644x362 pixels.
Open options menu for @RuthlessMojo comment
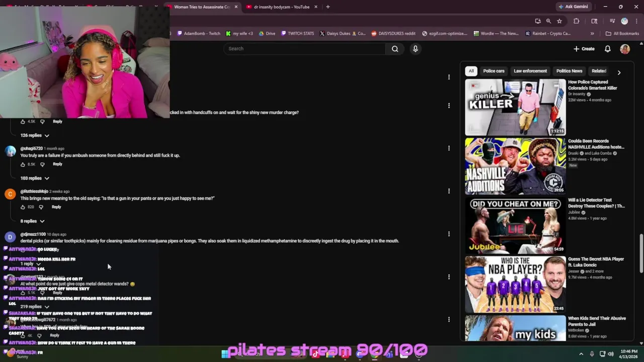(x=449, y=191)
